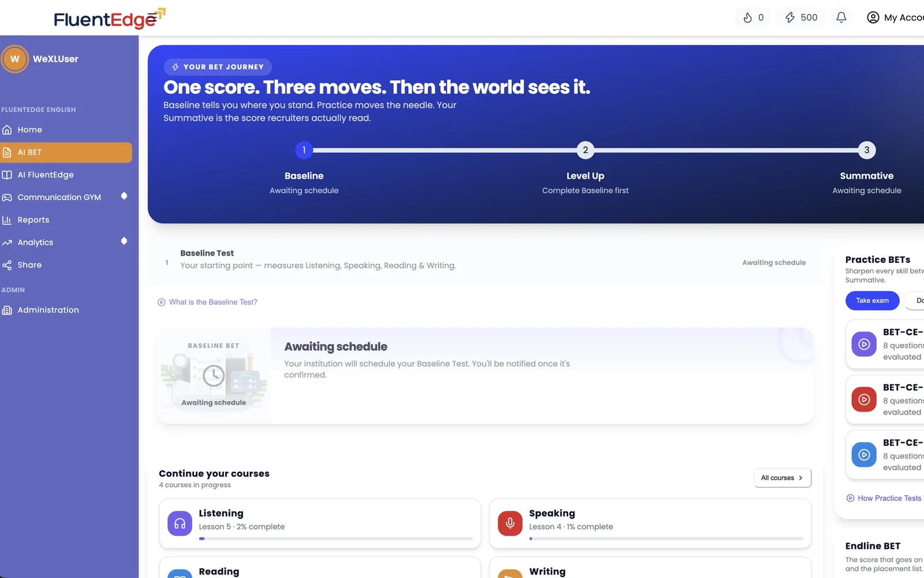Viewport: 924px width, 578px height.
Task: Click the Take exam button
Action: (x=872, y=301)
